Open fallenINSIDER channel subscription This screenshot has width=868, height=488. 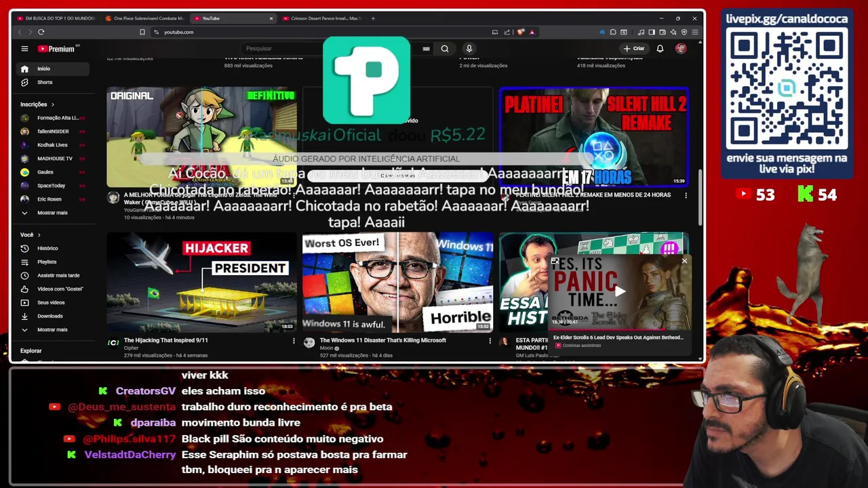(x=53, y=131)
